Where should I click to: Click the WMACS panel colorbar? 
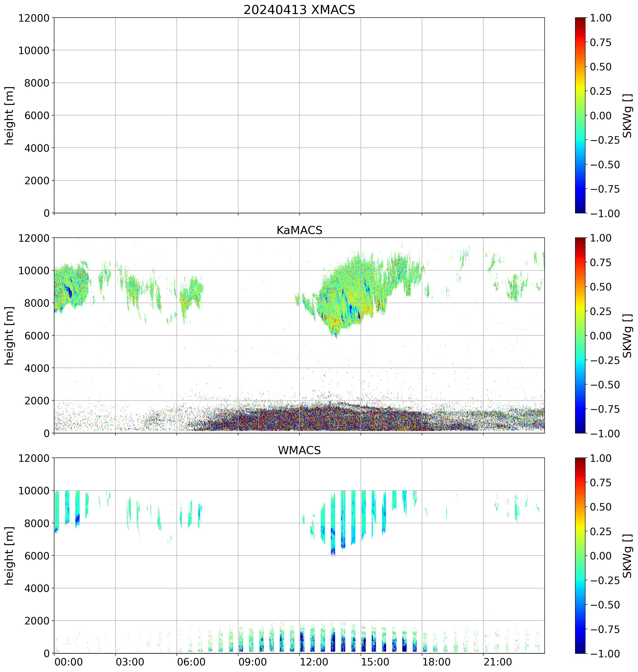580,555
